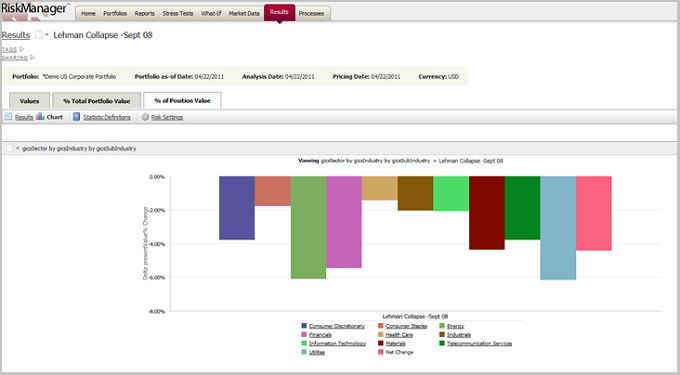Click document icon beside Results heading
This screenshot has height=375, width=680.
point(39,35)
